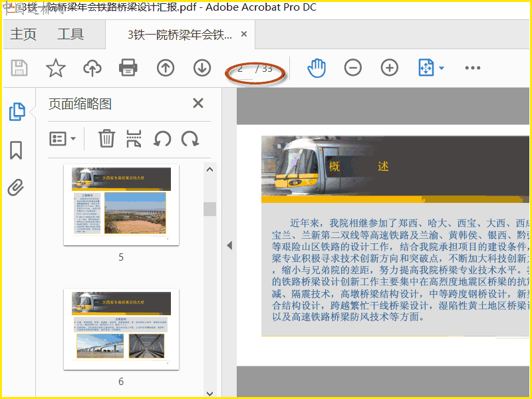Open the attachments paperclip panel

(16, 188)
